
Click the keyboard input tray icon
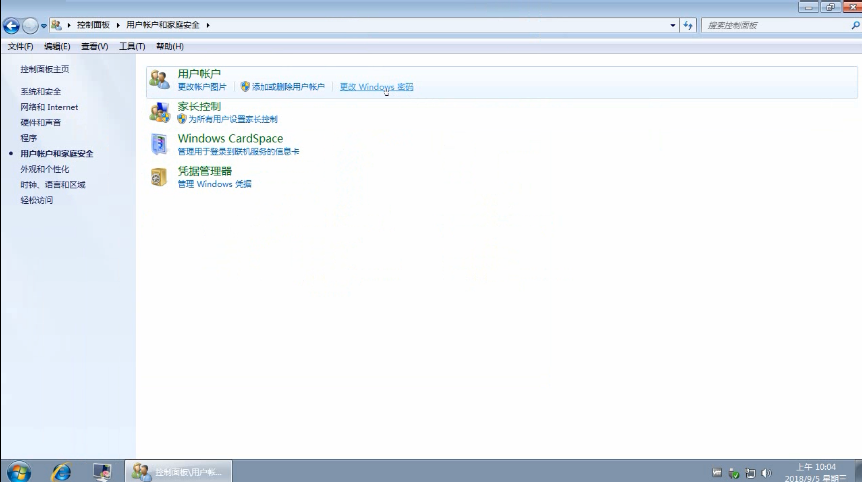717,473
